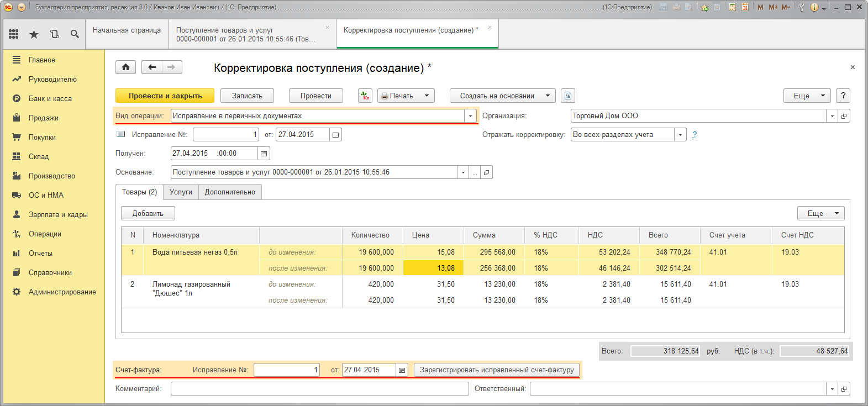Click the printer icon in title bar
Screen dimensions: 868x406
676,7
